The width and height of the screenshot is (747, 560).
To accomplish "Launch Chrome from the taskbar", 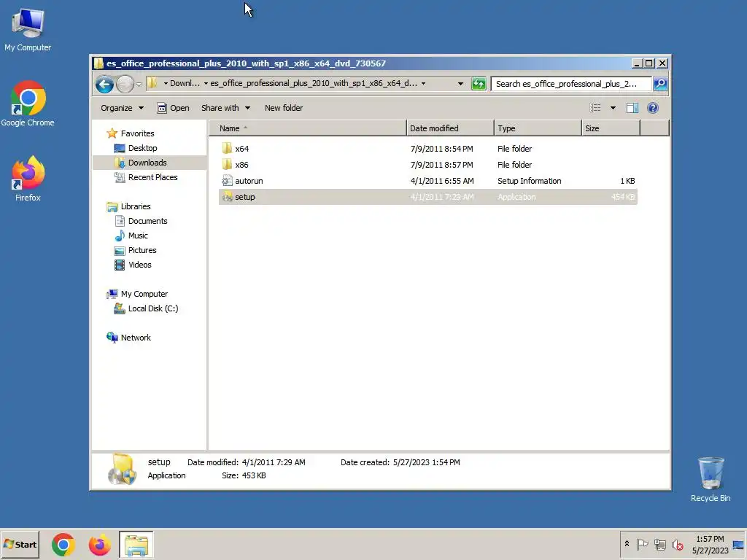I will (63, 545).
